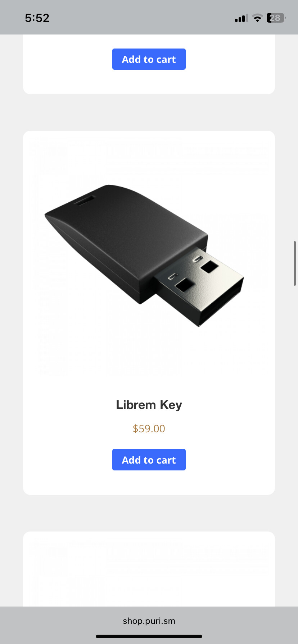Tap the cellular signal bars icon
Screen dimensions: 298x644
tap(241, 18)
